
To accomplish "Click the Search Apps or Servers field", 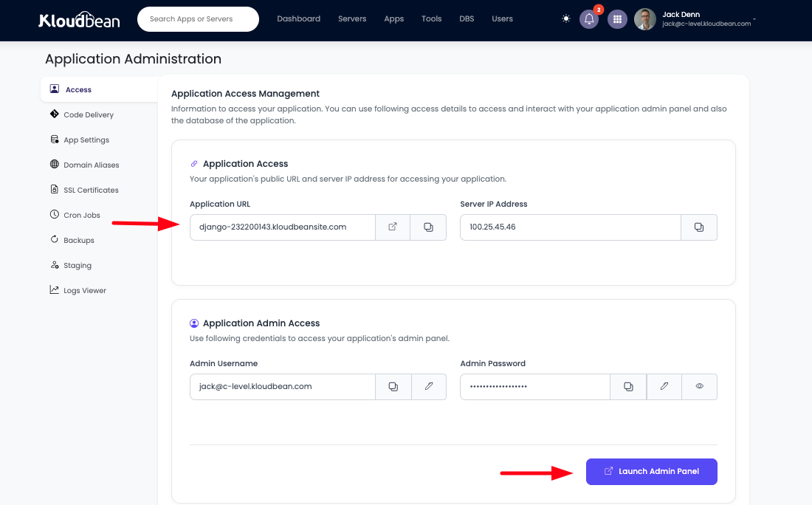I will coord(198,18).
